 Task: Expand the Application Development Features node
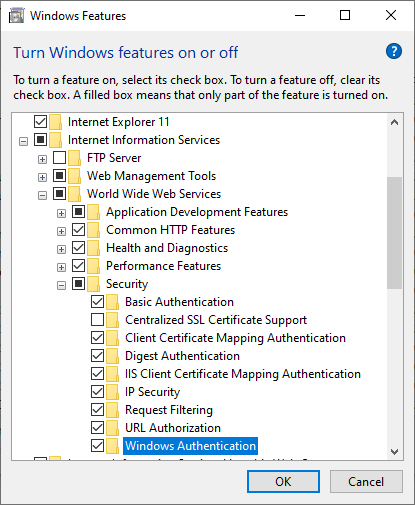coord(61,213)
